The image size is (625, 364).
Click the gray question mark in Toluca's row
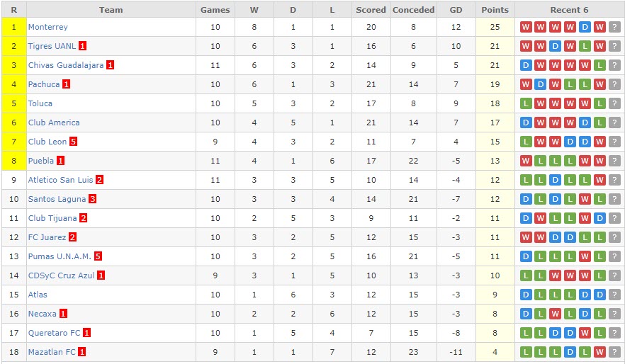pos(614,103)
